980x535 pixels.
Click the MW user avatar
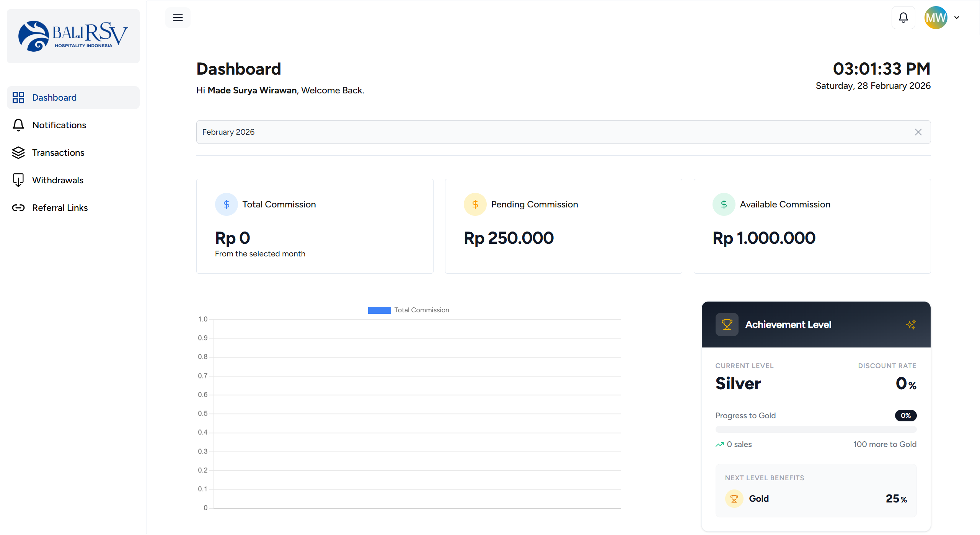[x=935, y=18]
